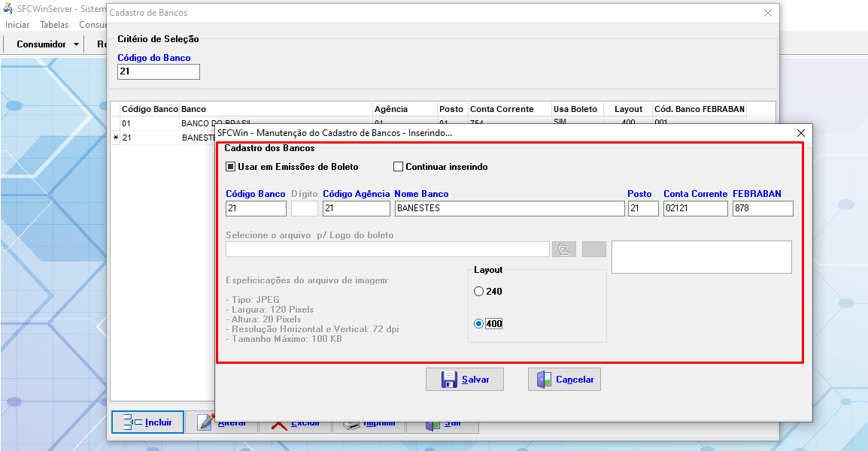Click the Conta Corrente field with 02121

[x=695, y=209]
